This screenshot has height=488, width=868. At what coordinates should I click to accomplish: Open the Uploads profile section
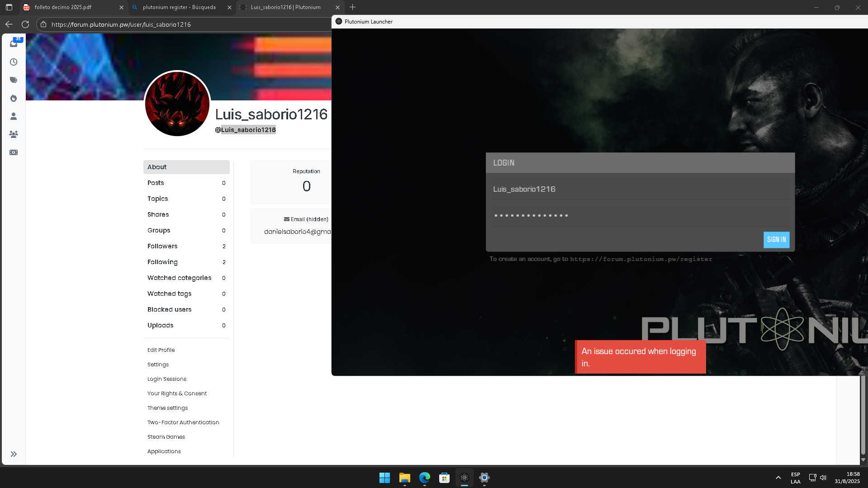click(x=186, y=325)
